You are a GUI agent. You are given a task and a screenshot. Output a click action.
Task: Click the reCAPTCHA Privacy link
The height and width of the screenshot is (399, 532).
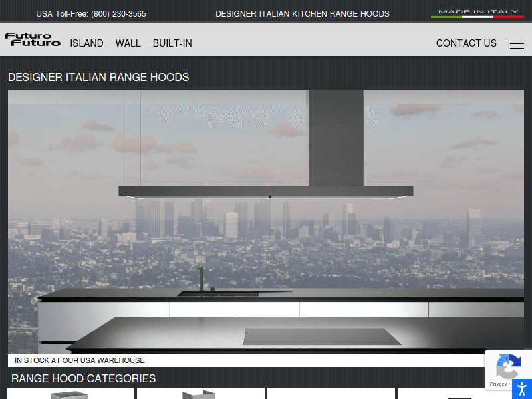pos(498,384)
